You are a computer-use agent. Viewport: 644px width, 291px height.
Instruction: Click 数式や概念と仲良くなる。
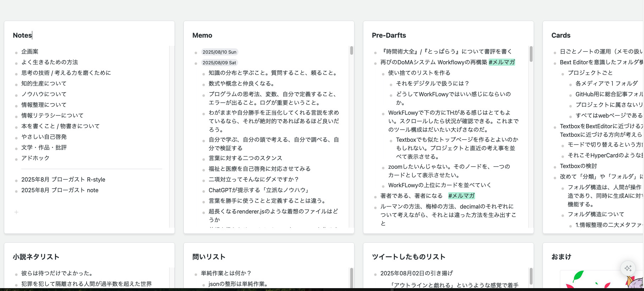click(243, 83)
